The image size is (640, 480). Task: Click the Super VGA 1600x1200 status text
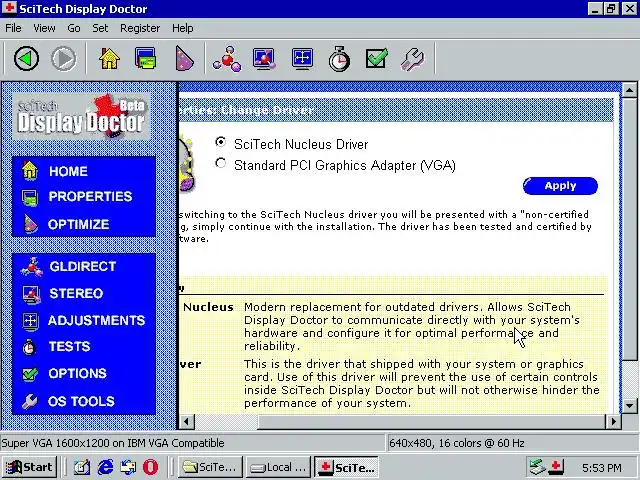113,443
